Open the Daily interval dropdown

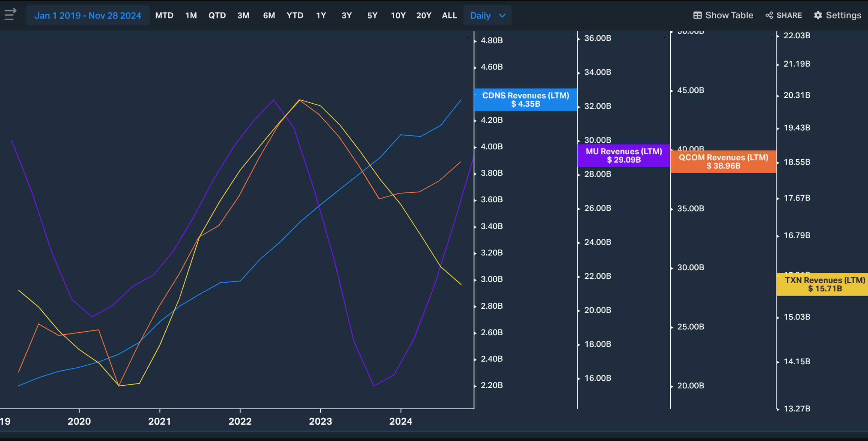[x=480, y=15]
